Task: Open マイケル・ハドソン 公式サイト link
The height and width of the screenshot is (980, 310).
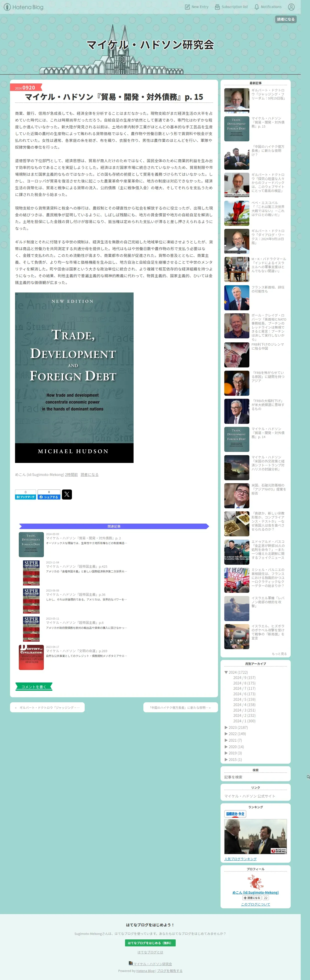Action: click(250, 796)
